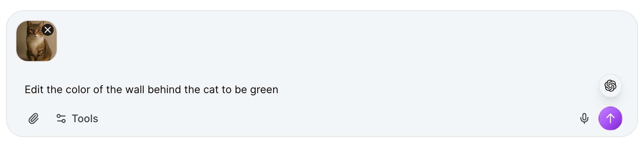Image resolution: width=644 pixels, height=149 pixels.
Task: Click the OpenAI logo button
Action: (610, 86)
